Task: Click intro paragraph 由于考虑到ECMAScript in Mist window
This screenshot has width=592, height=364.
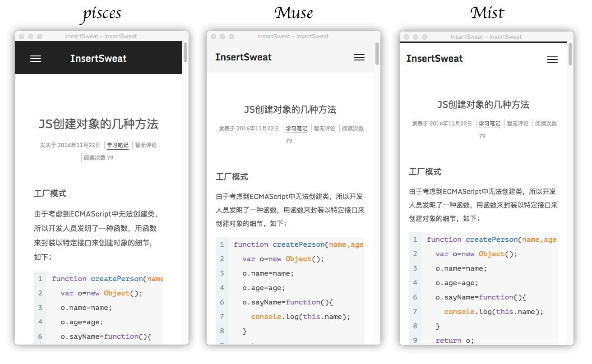Action: coord(483,205)
